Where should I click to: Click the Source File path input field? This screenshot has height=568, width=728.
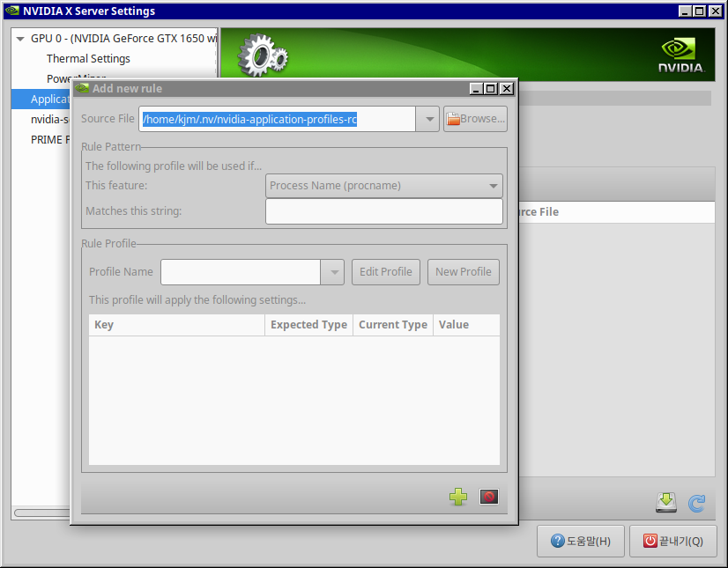tap(277, 119)
